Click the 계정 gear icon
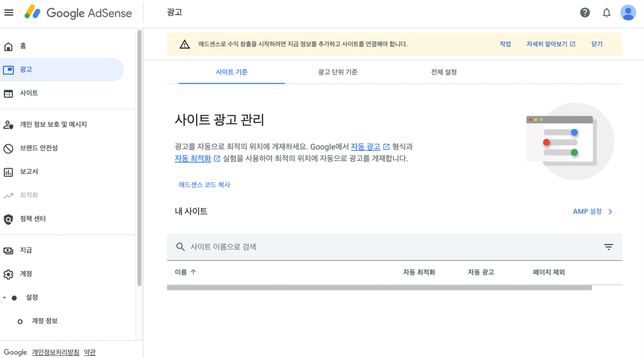Screen dimensions: 644x358 [8, 274]
